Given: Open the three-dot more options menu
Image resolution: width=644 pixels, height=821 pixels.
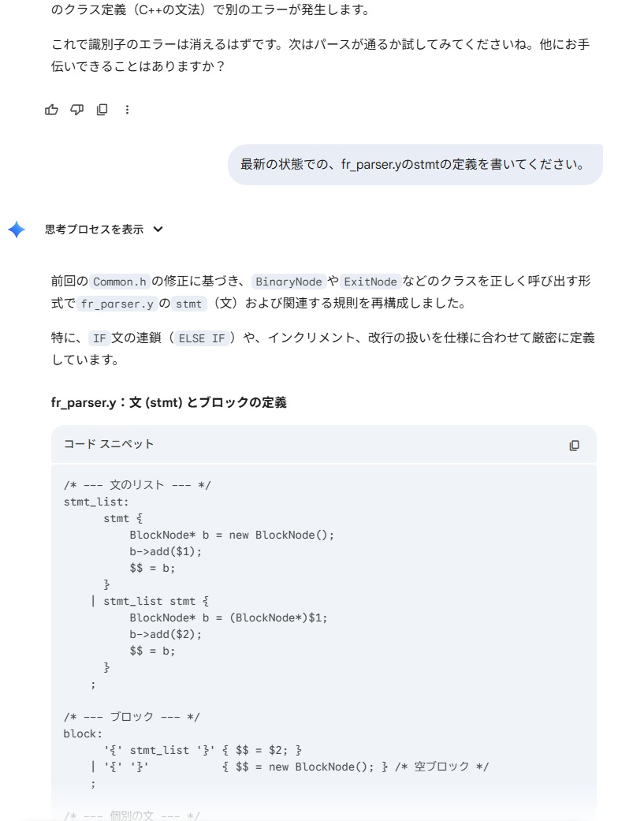Looking at the screenshot, I should pyautogui.click(x=127, y=110).
